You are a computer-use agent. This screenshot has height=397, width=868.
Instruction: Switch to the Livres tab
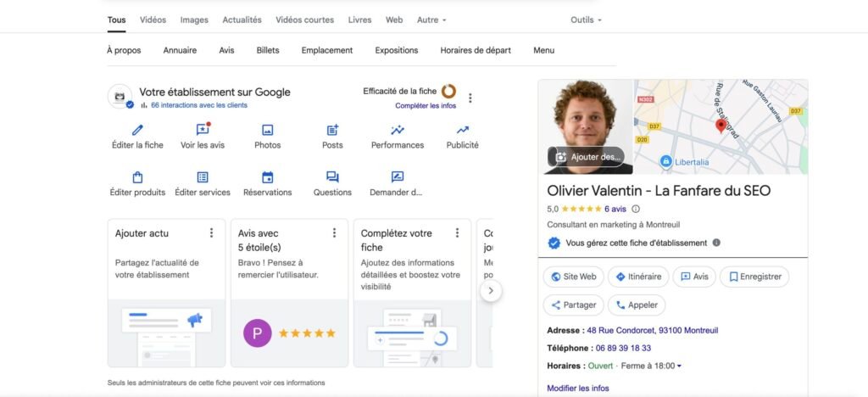359,20
